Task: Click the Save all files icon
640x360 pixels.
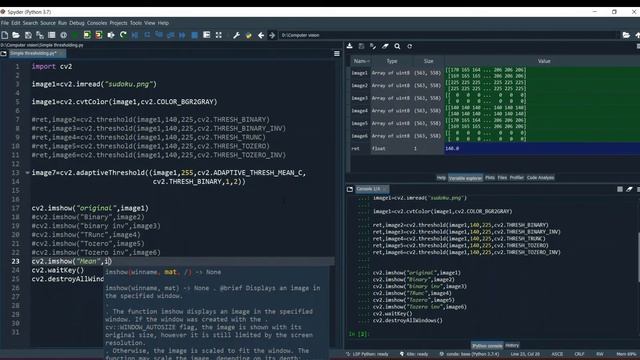Action: click(40, 36)
